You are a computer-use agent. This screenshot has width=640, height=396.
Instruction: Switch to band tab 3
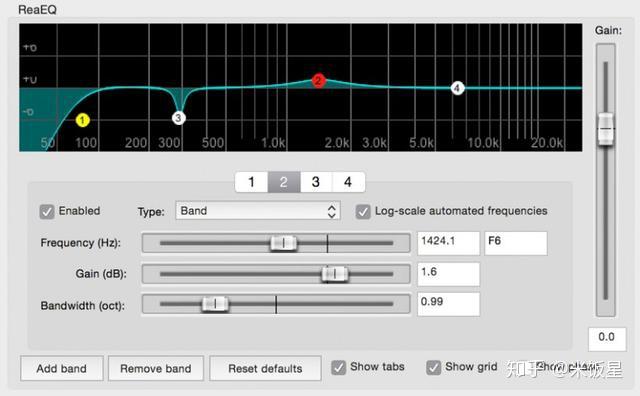(x=316, y=182)
